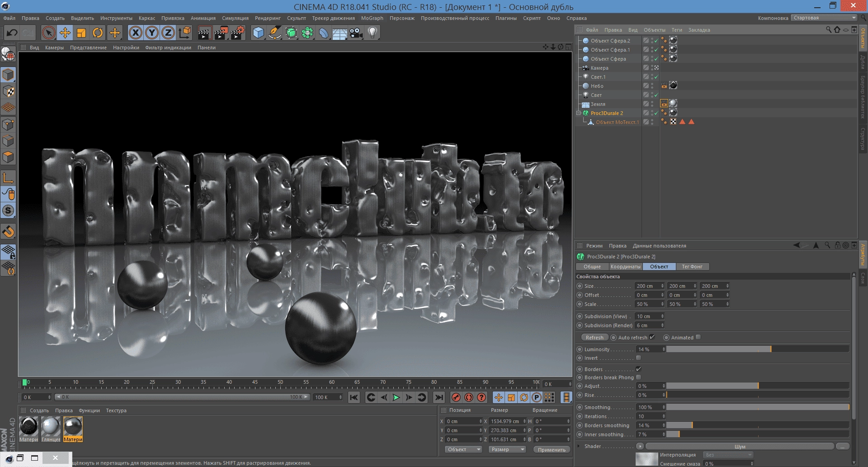This screenshot has width=868, height=467.
Task: Click the Subdivision (View) value field
Action: coord(650,316)
